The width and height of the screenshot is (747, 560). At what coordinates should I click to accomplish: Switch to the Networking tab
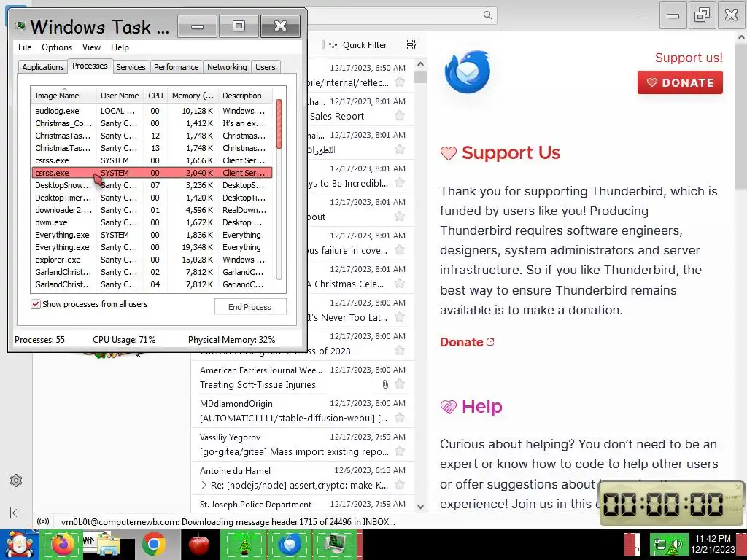click(227, 66)
